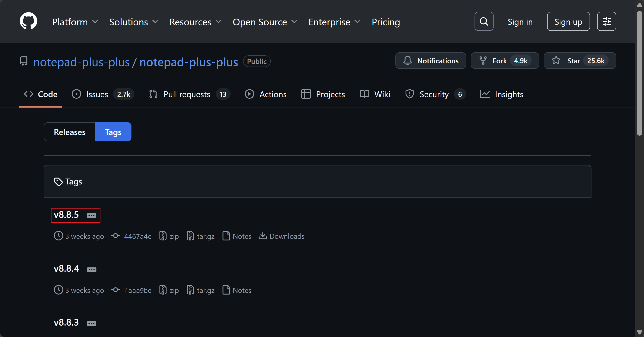644x337 pixels.
Task: Expand the v8.8.4 ellipsis details
Action: point(92,270)
